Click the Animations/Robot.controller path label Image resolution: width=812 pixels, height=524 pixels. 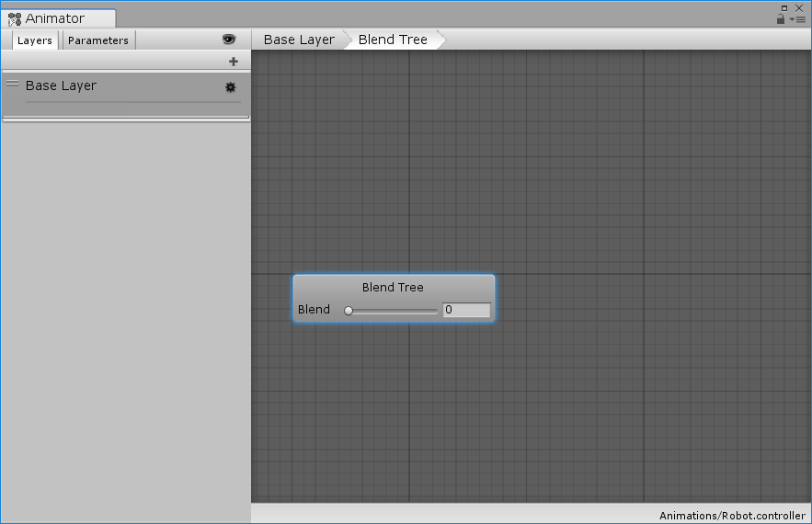tap(732, 516)
